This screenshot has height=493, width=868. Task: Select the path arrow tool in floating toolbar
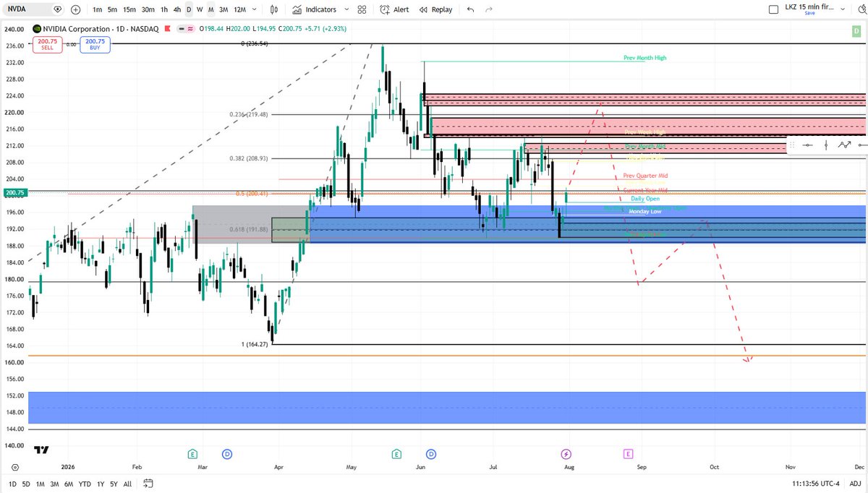(844, 145)
